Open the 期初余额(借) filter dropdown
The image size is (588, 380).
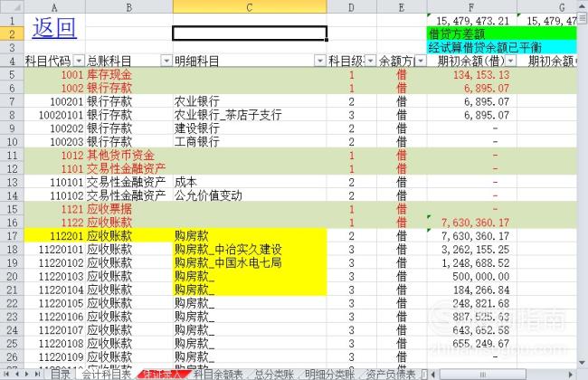click(510, 61)
